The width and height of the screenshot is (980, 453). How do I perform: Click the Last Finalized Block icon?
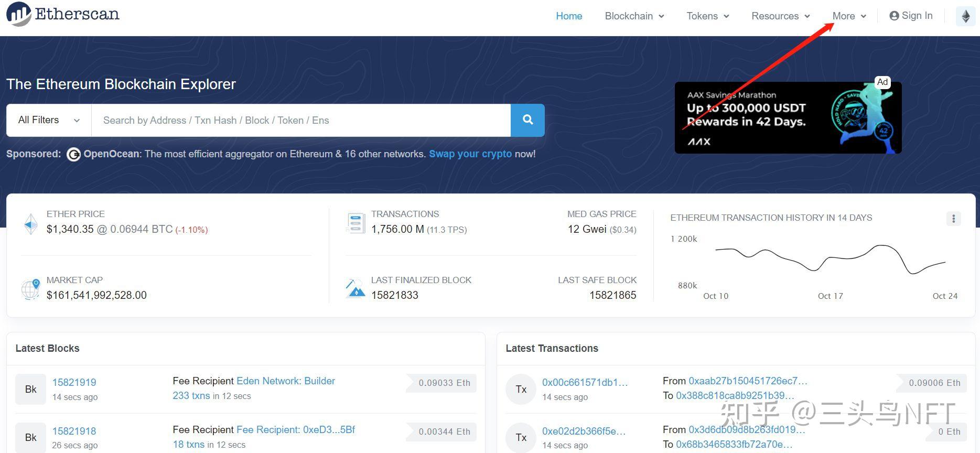356,288
